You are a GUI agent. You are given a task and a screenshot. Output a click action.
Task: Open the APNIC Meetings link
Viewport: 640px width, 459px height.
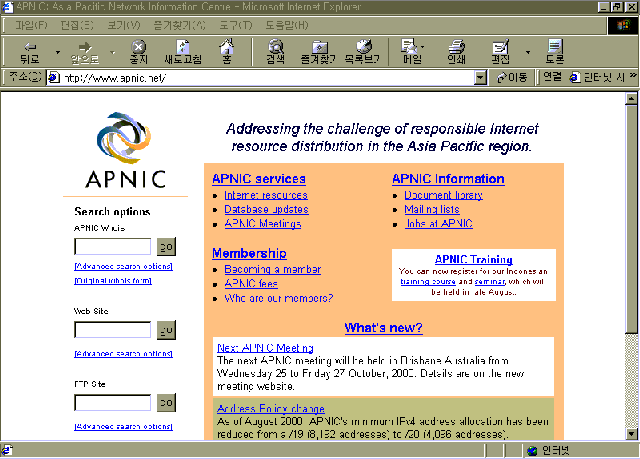263,224
